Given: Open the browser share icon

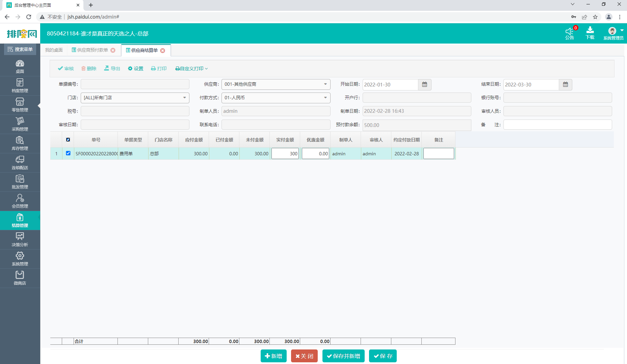Looking at the screenshot, I should (584, 17).
